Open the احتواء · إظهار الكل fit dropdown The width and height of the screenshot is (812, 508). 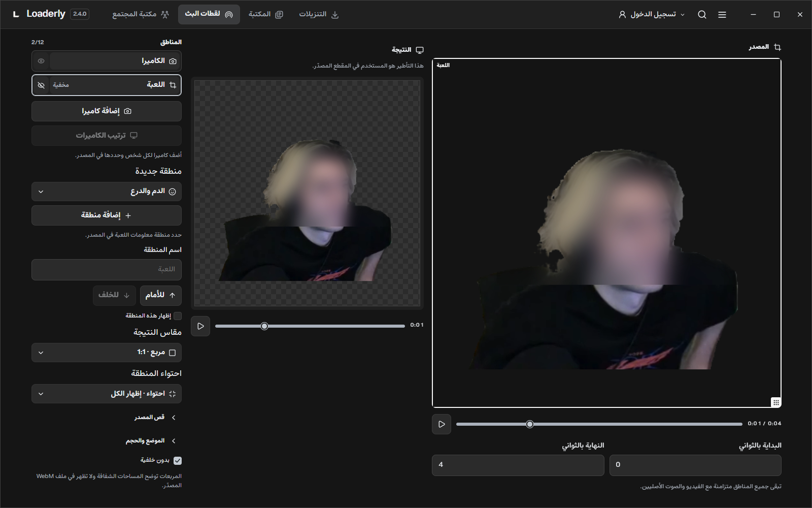pos(107,394)
